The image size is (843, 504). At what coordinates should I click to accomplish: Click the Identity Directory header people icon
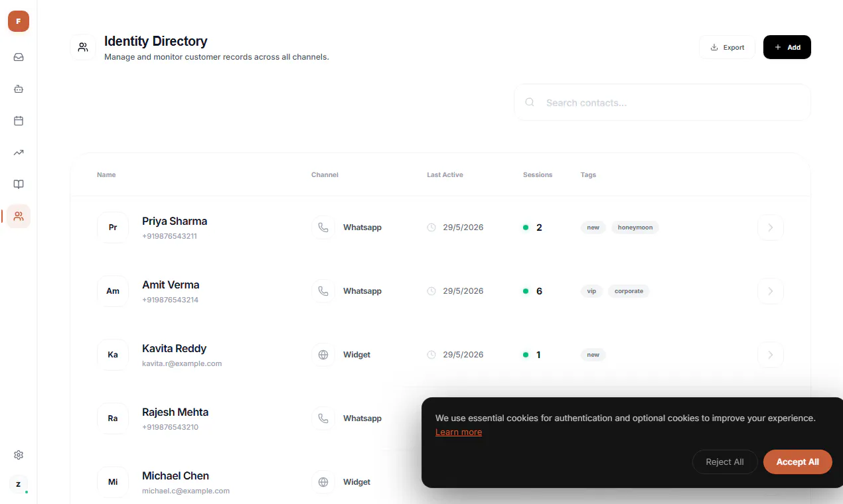point(83,47)
